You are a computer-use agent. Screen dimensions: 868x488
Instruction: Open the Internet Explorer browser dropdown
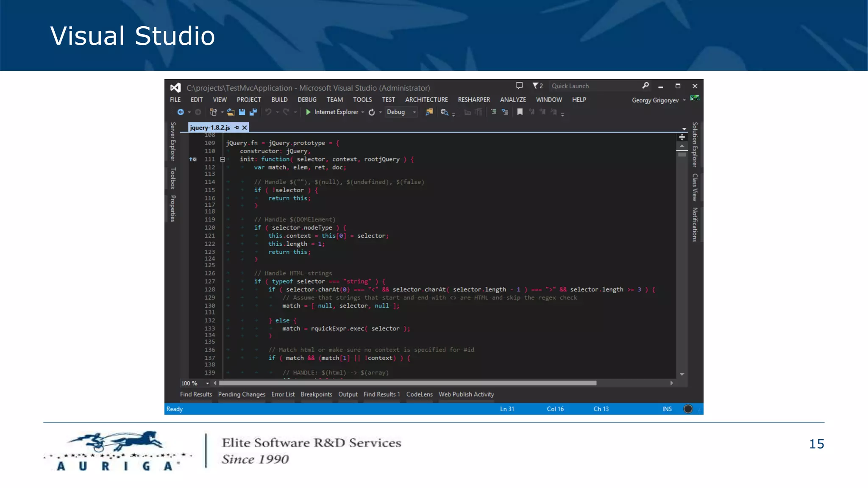363,113
